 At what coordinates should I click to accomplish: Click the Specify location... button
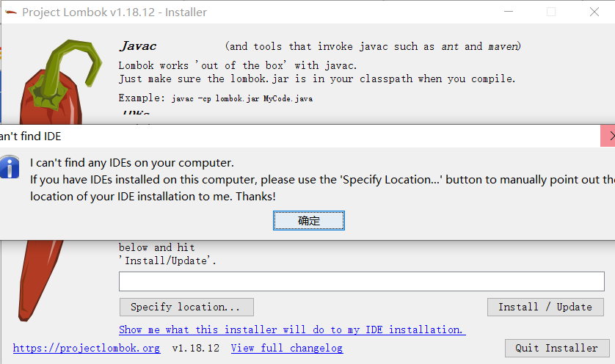tap(186, 307)
